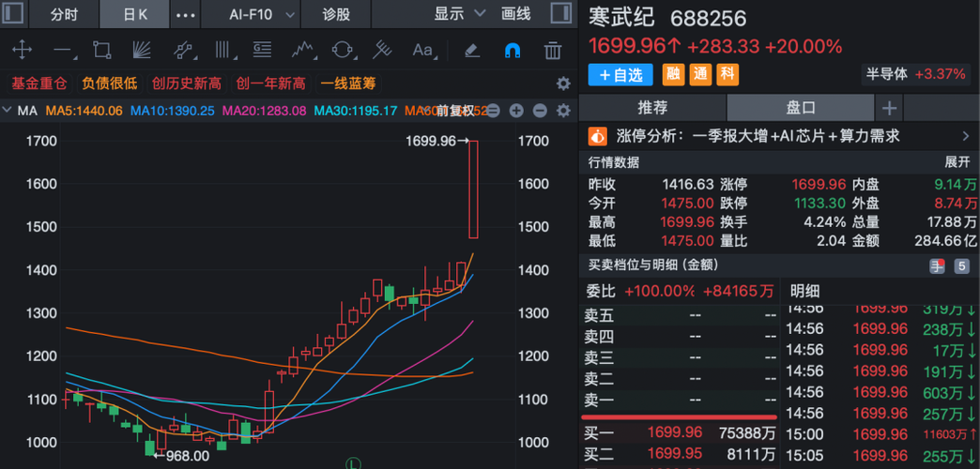Click the 一线蓝筹 tag
Image resolution: width=980 pixels, height=469 pixels.
point(349,83)
